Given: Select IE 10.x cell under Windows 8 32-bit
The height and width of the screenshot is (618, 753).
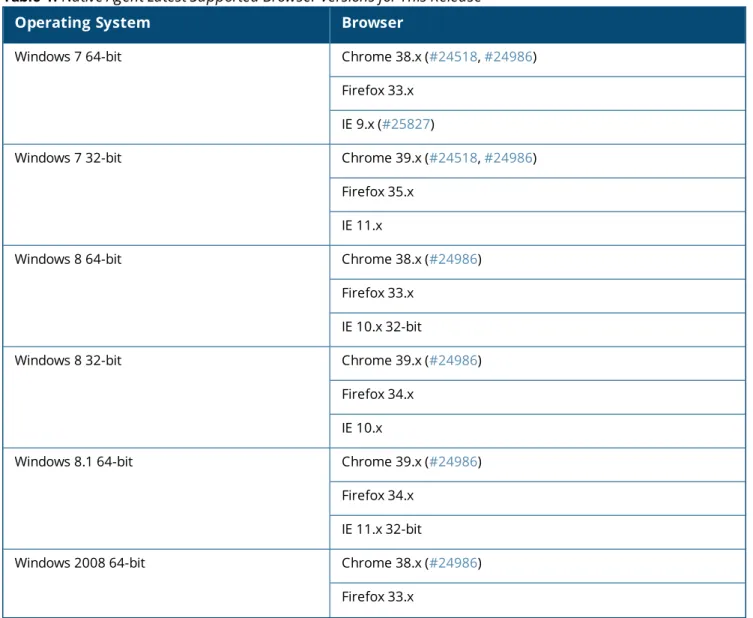Looking at the screenshot, I should click(538, 431).
